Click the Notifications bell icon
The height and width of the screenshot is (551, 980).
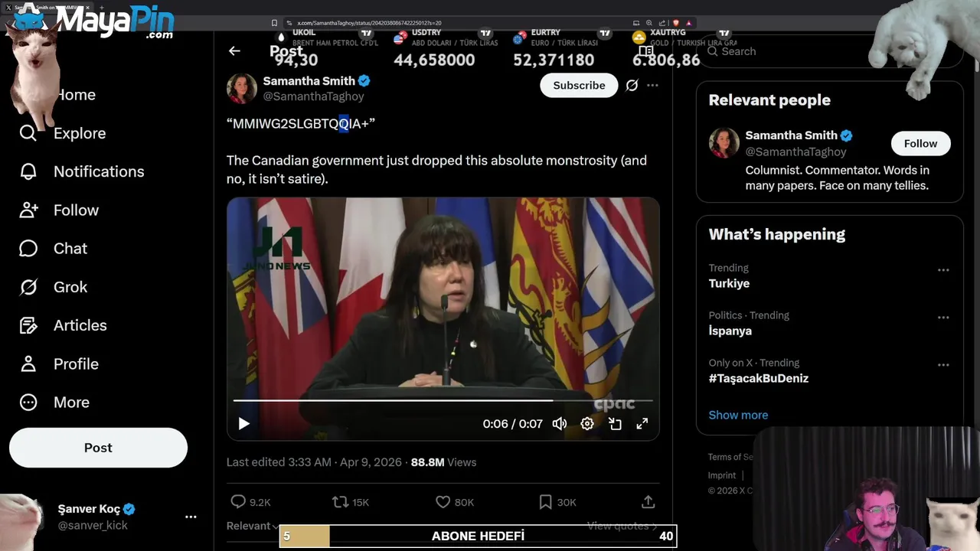28,171
